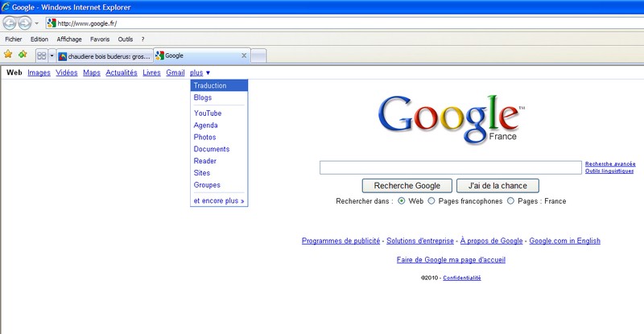Open the Favoris menu
The height and width of the screenshot is (334, 644).
100,39
